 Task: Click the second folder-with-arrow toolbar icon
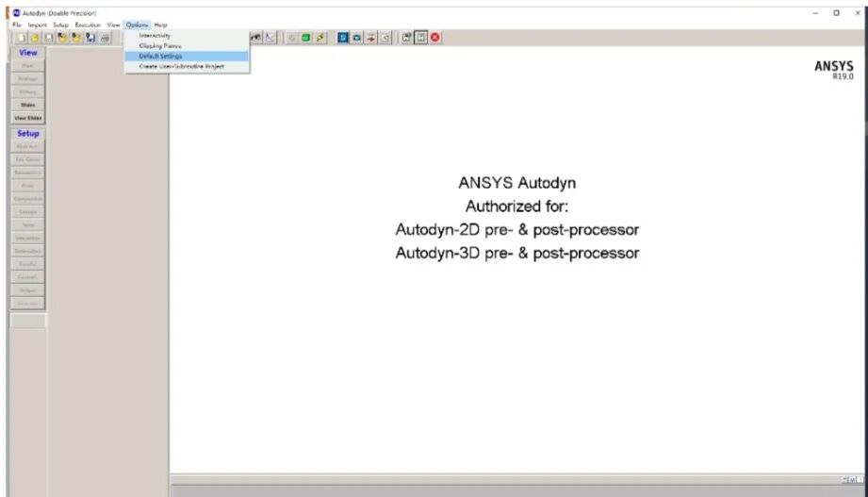pyautogui.click(x=76, y=38)
